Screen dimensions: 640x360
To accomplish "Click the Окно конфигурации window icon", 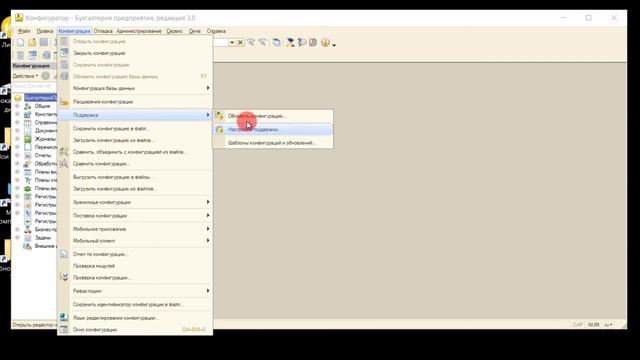I will pyautogui.click(x=64, y=329).
